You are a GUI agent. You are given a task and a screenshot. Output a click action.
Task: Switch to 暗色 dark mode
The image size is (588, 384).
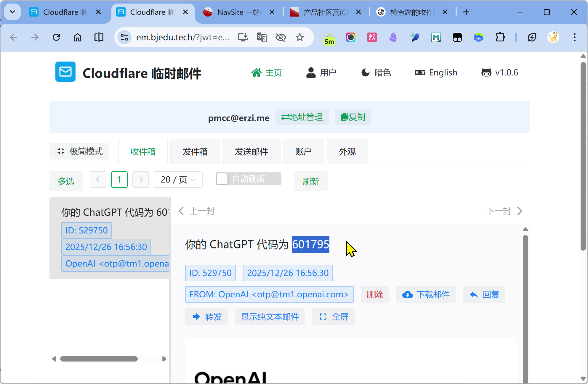[376, 72]
